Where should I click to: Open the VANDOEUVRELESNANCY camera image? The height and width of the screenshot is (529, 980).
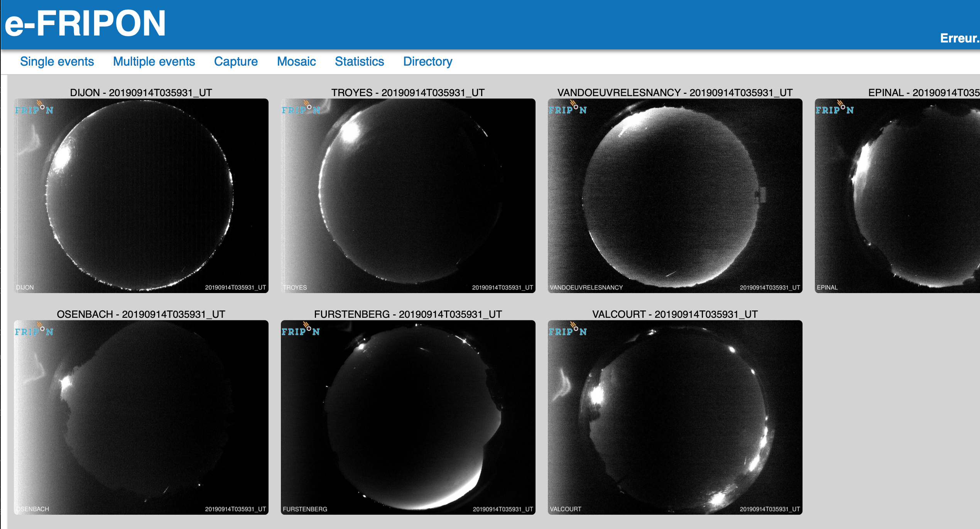(x=674, y=196)
